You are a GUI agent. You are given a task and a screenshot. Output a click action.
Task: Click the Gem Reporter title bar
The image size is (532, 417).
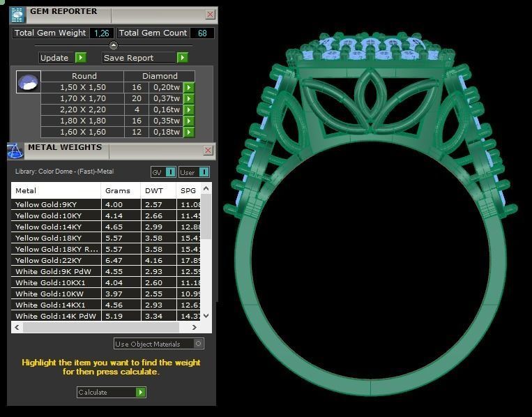pyautogui.click(x=115, y=15)
